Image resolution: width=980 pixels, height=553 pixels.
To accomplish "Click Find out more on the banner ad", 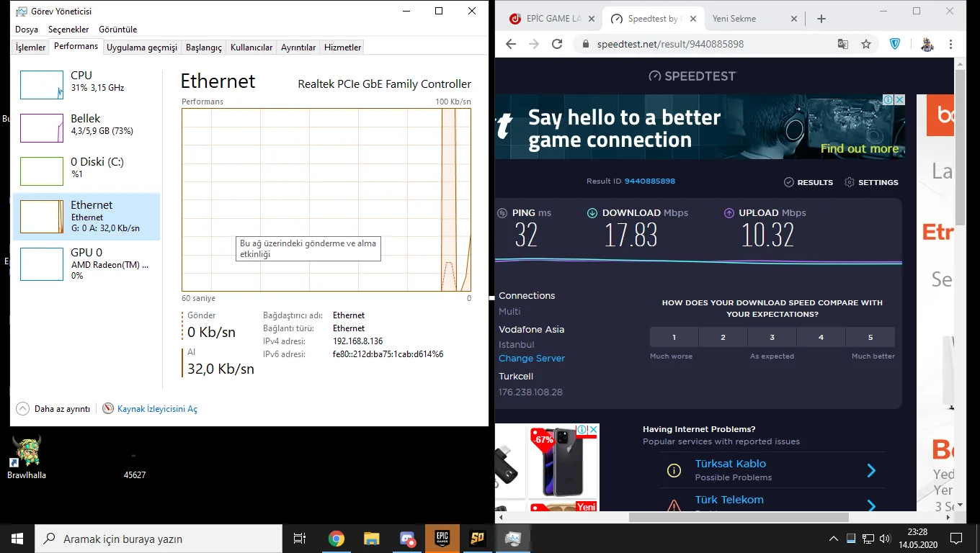I will (x=860, y=149).
